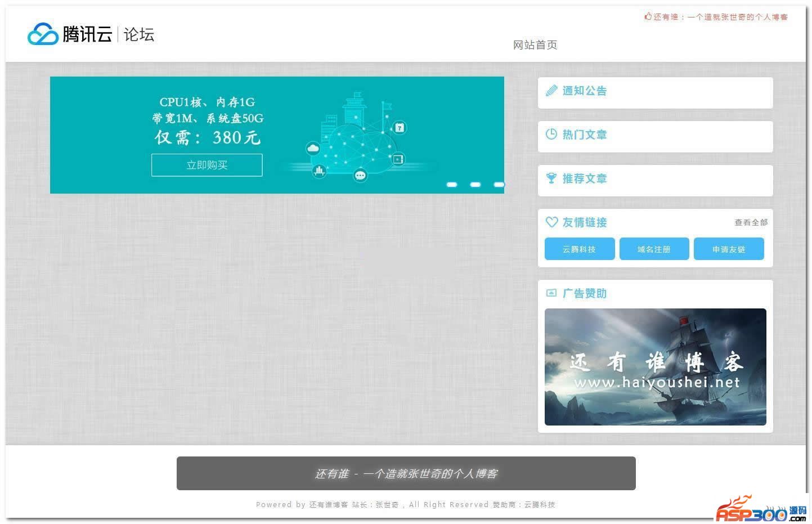Click the gray footer bar 还有谁 - 一个造就张世奇的个人博客

click(x=406, y=473)
